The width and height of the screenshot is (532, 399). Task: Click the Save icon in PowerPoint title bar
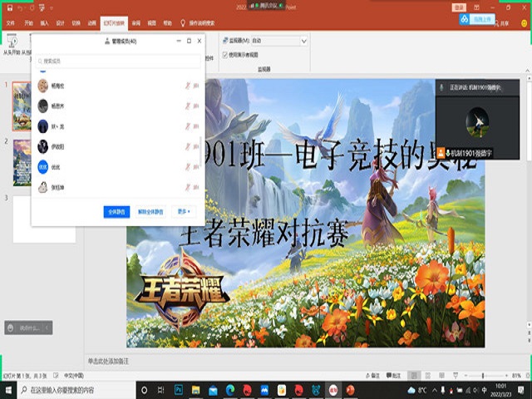point(10,7)
